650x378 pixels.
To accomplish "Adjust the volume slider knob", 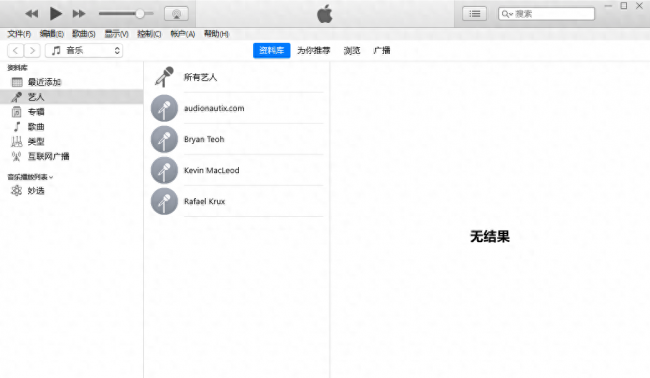I will [x=140, y=14].
